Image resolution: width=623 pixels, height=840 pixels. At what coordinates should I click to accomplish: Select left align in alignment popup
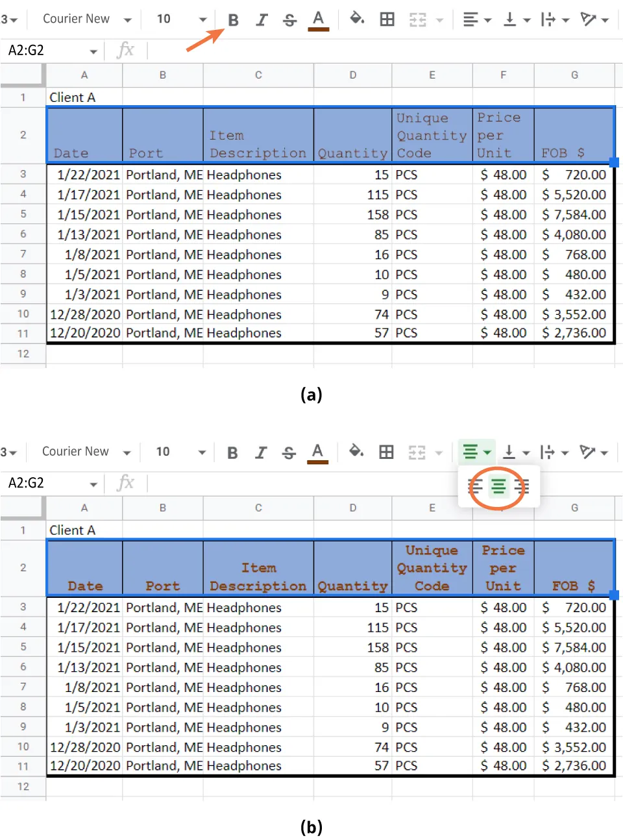[475, 487]
